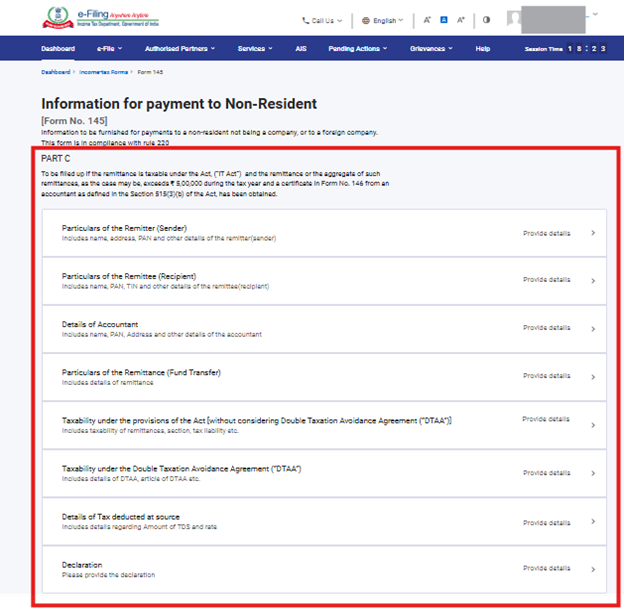This screenshot has width=624, height=608.
Task: Toggle high contrast mode icon
Action: (487, 20)
